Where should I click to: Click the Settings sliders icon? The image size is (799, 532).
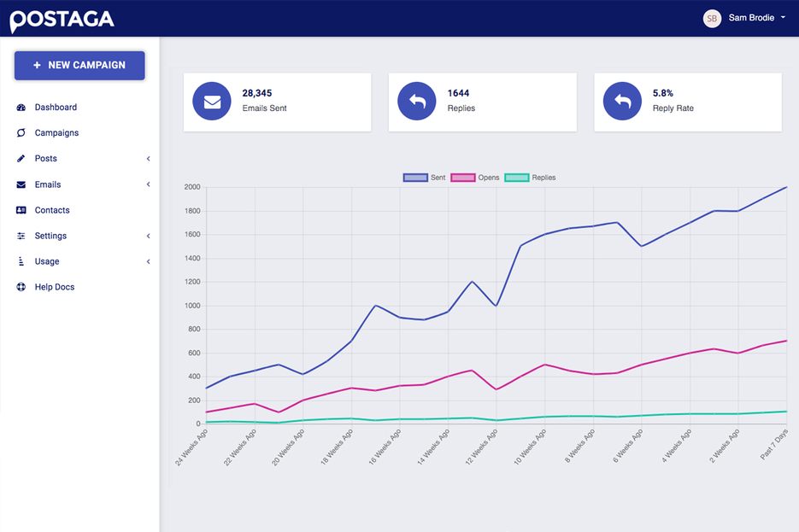click(21, 236)
